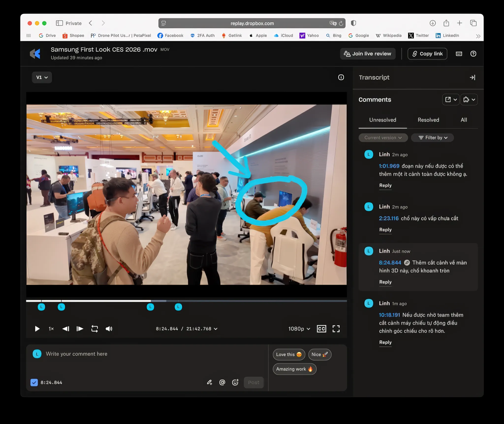Reply to Linh's 2:23.116 comment

[x=385, y=230]
